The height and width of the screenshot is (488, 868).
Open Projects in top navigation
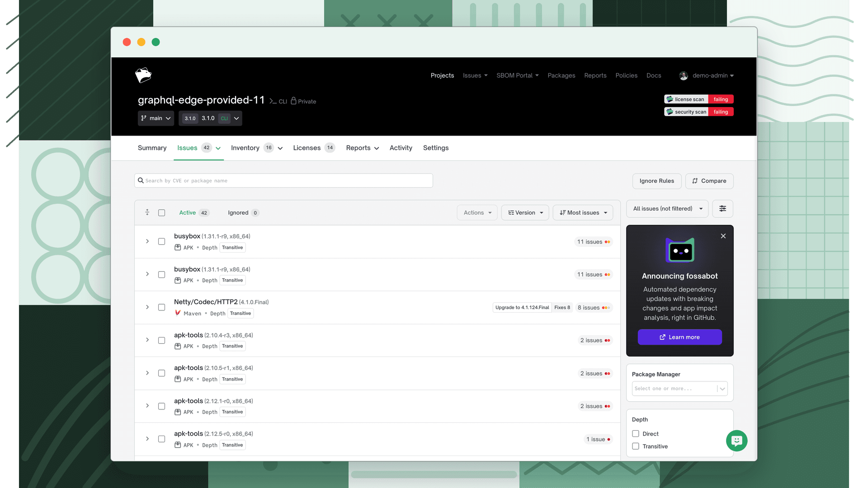(x=442, y=75)
